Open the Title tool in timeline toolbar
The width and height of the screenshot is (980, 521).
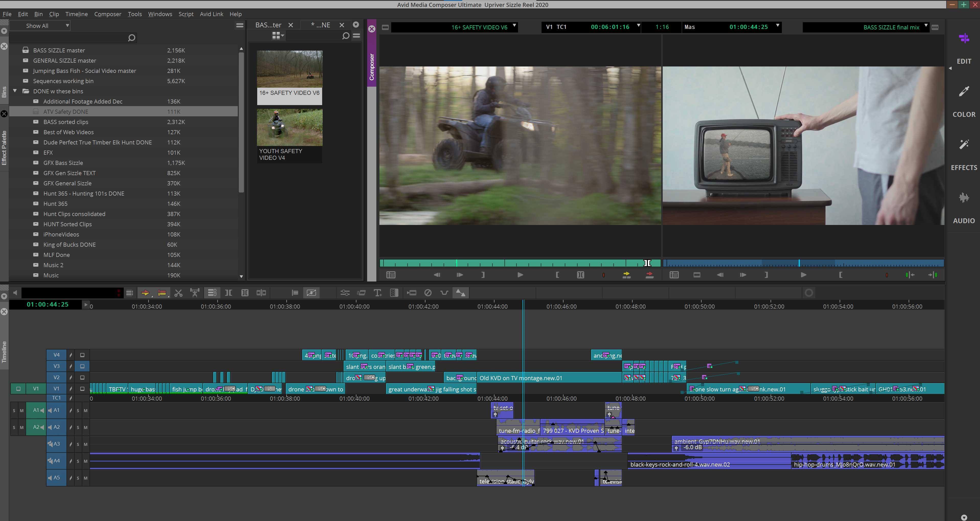pyautogui.click(x=377, y=293)
